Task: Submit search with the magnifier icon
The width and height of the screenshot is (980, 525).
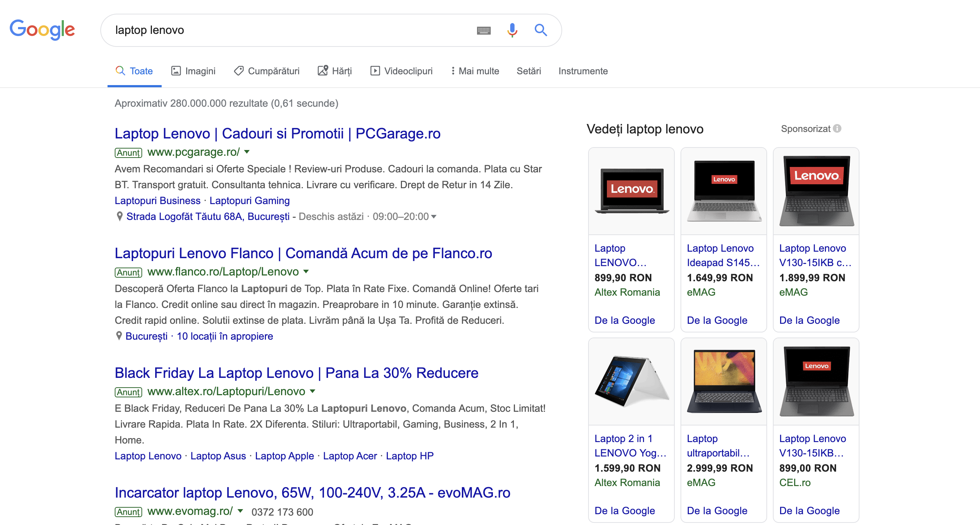Action: 541,30
